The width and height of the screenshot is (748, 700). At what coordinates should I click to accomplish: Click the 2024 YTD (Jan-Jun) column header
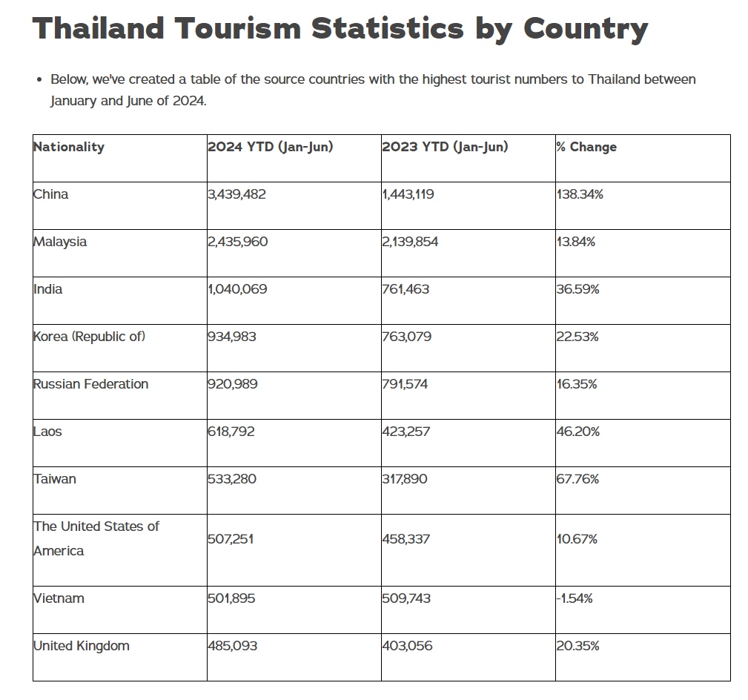pos(271,147)
